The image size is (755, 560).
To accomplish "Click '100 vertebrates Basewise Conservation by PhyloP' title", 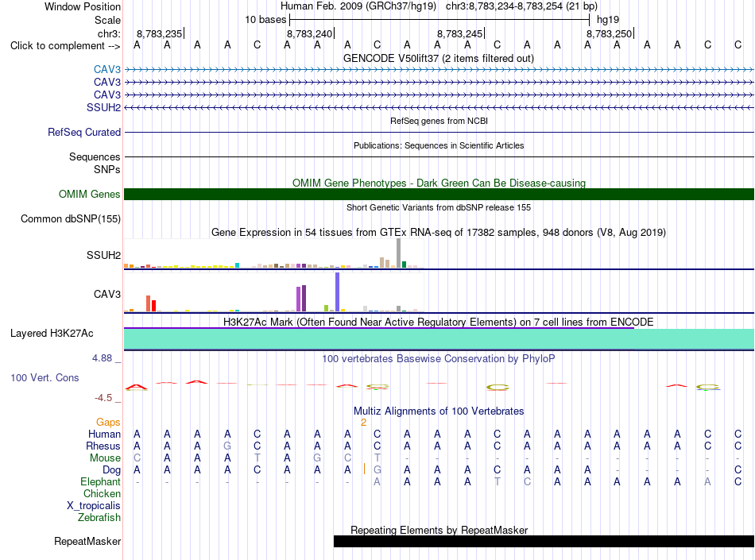I will [439, 358].
